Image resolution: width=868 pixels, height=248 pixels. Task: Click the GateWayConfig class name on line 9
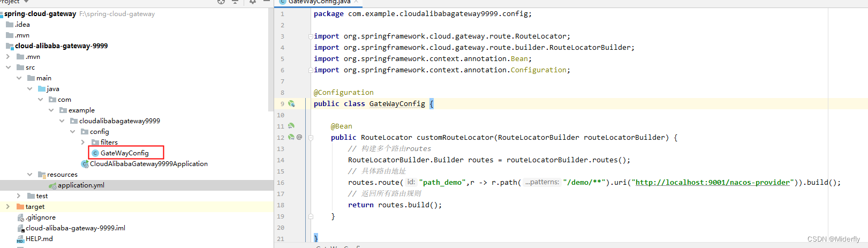point(397,104)
